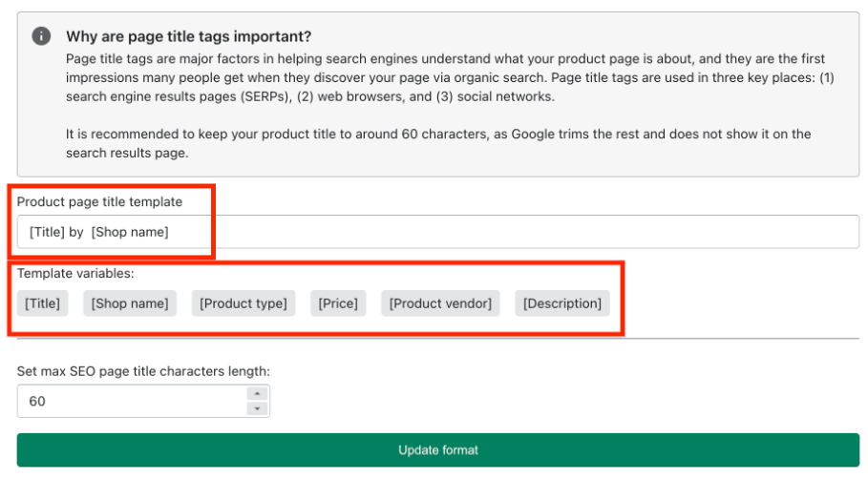868x479 pixels.
Task: Insert the [Product vendor] template variable chip
Action: 440,303
